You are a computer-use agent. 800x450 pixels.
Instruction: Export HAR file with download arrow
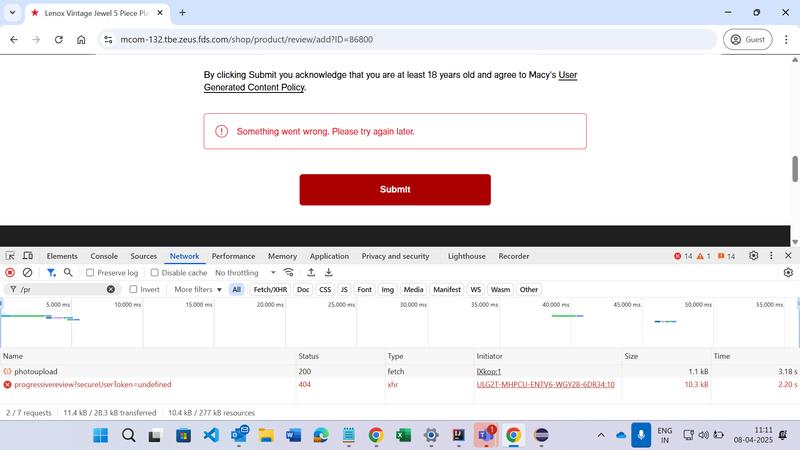[329, 272]
